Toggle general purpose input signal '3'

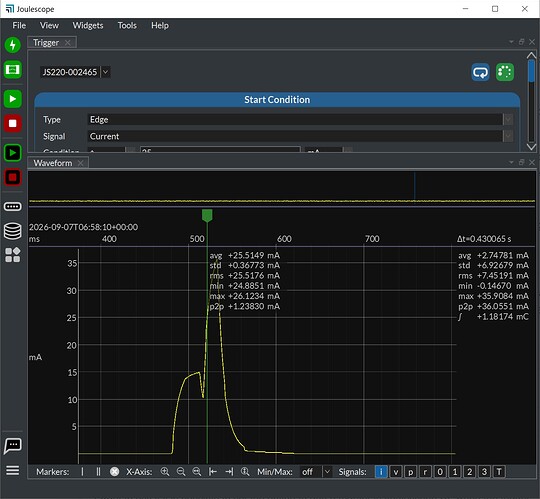point(485,472)
